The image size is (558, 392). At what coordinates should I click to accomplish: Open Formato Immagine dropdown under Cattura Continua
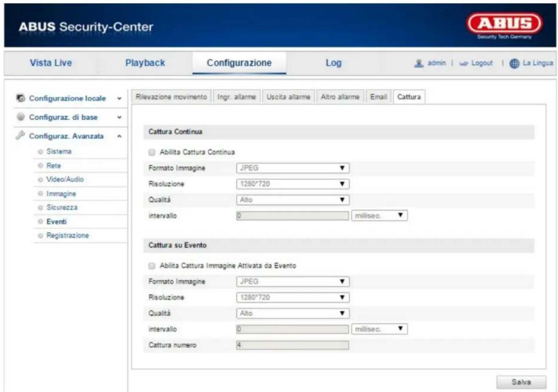pos(292,169)
